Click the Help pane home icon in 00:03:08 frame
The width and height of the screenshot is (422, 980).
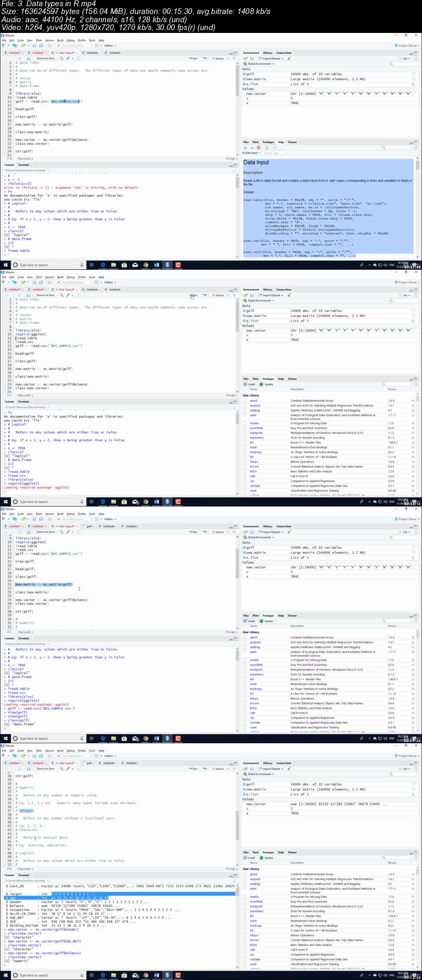pos(258,147)
